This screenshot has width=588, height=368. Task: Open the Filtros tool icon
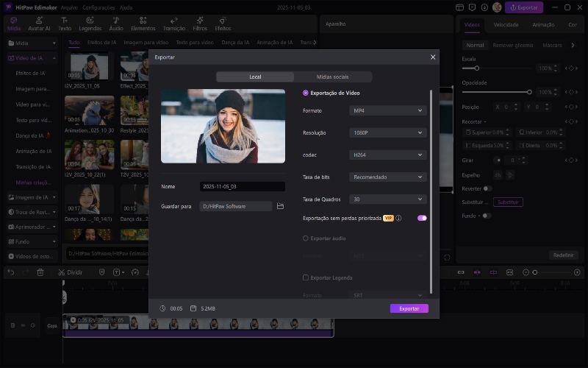[200, 24]
